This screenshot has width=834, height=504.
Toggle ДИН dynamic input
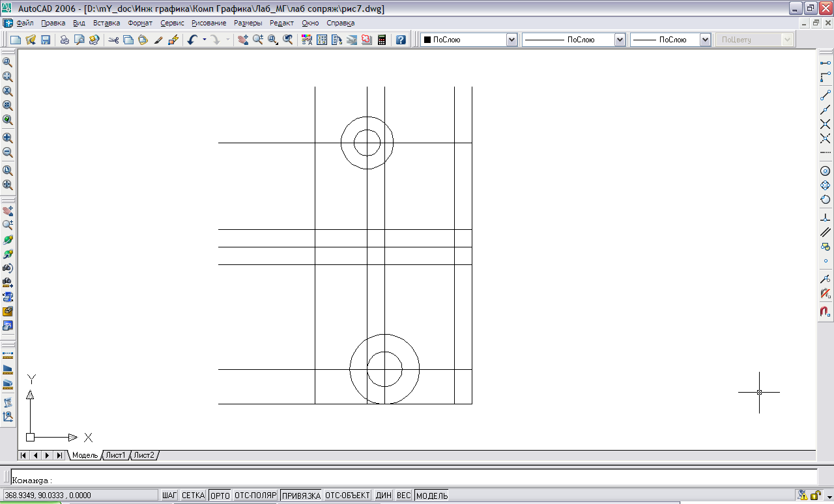(x=384, y=496)
